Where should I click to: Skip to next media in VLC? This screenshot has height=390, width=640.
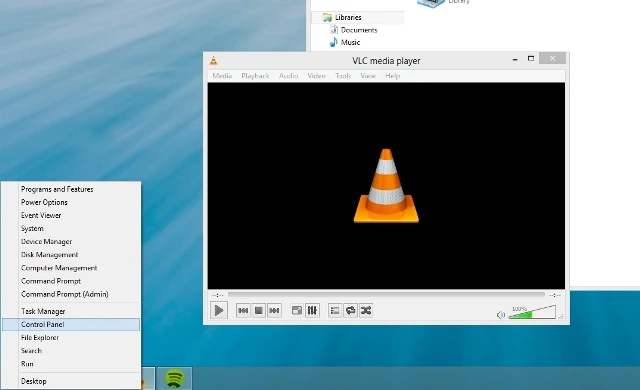pyautogui.click(x=274, y=310)
